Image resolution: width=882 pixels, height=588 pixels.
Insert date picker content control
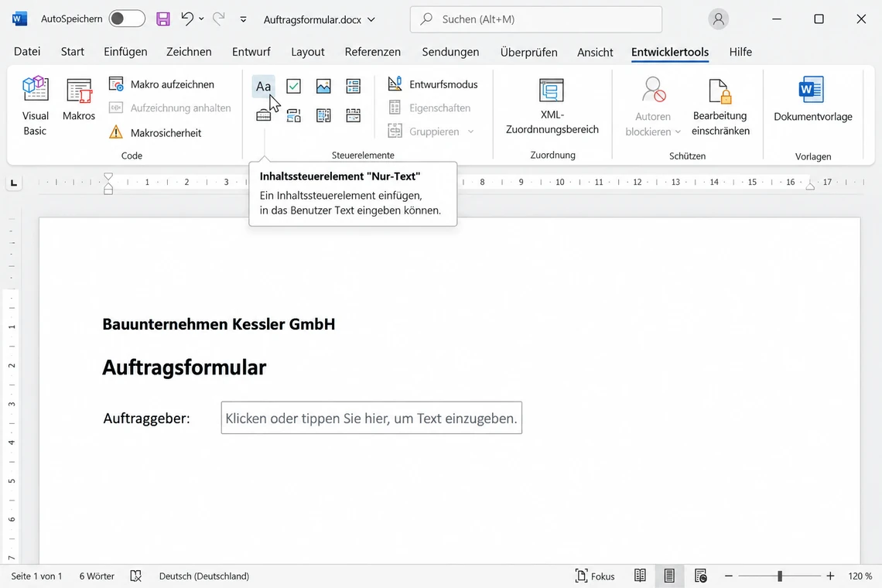click(354, 116)
